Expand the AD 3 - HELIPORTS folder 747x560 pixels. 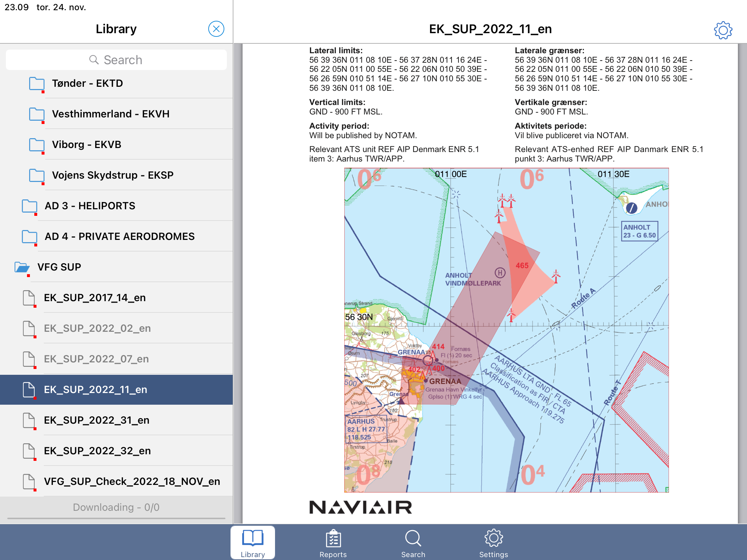116,206
